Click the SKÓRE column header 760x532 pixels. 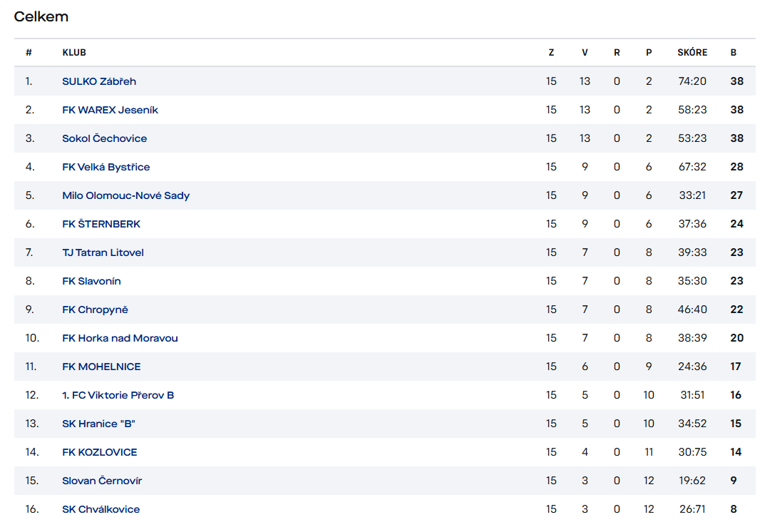[692, 52]
